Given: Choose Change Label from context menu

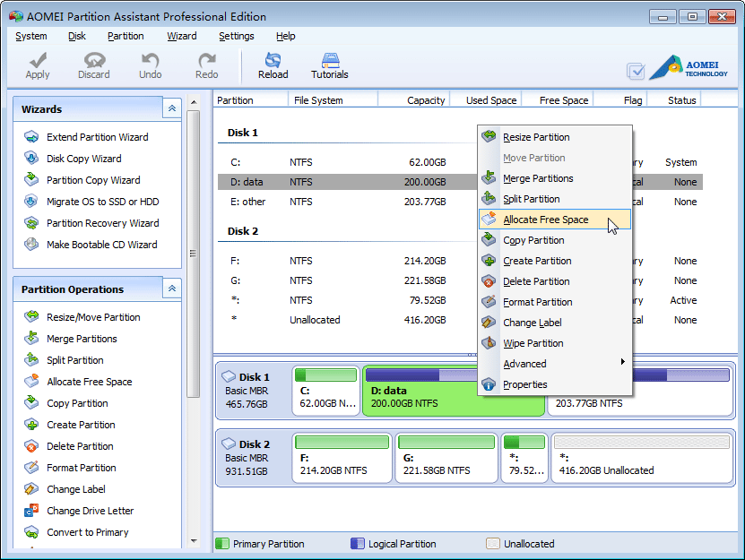Looking at the screenshot, I should point(555,323).
